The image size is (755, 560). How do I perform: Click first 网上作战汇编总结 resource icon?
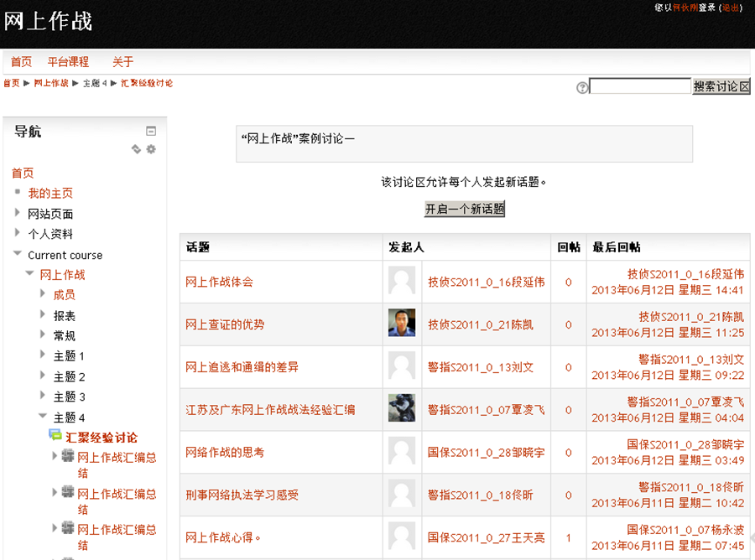click(68, 456)
